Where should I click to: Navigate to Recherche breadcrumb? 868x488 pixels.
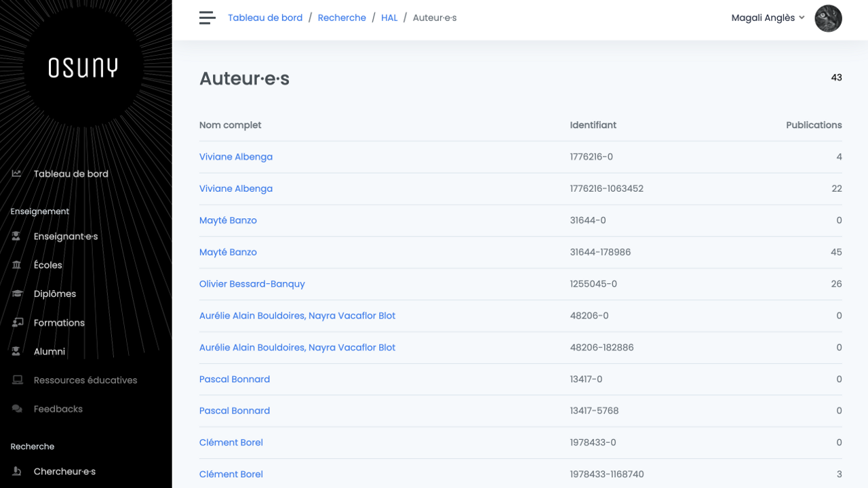click(342, 18)
